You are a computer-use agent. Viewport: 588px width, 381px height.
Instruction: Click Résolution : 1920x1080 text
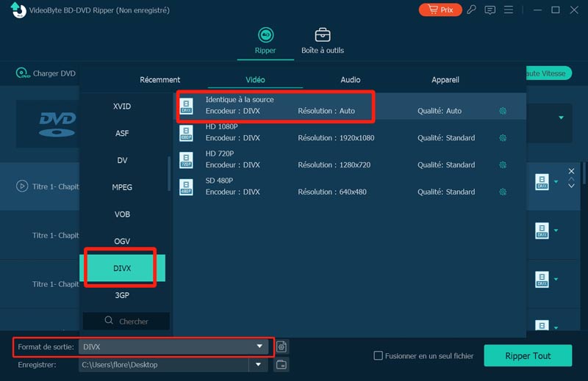(336, 138)
